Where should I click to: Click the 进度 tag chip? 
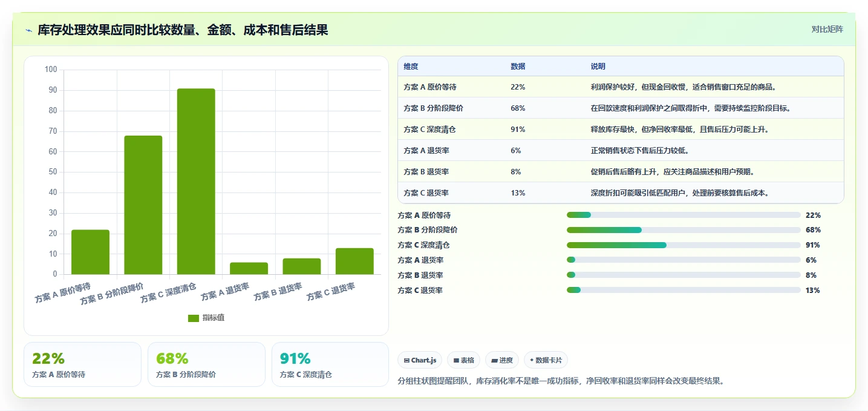click(502, 360)
